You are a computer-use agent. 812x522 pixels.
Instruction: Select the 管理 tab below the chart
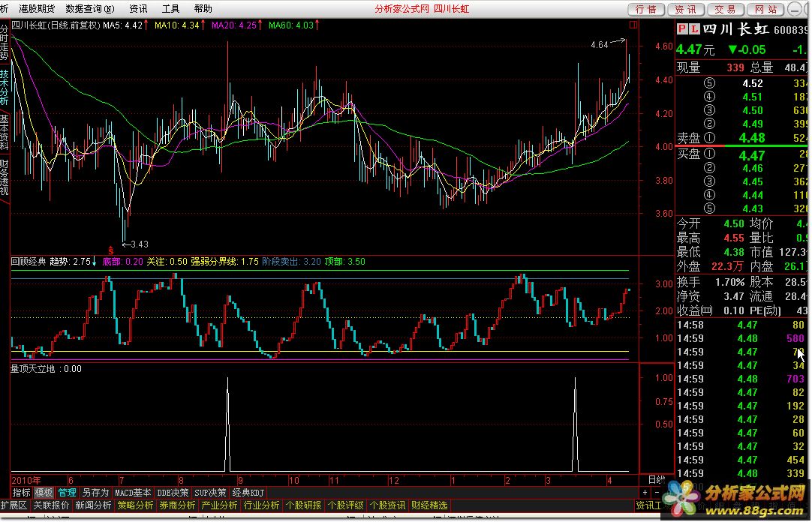point(68,493)
